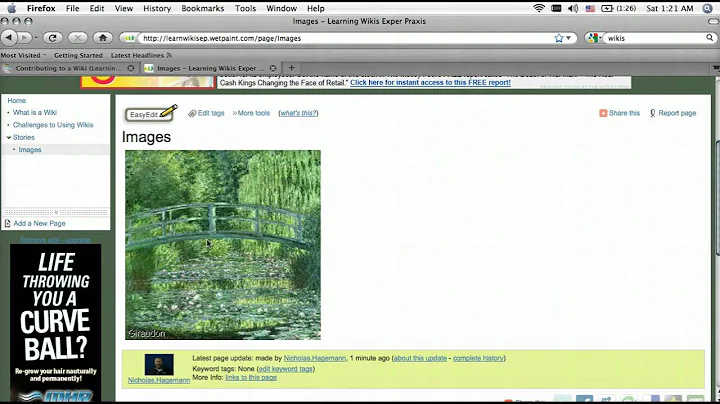
Task: Open the Tools menu
Action: tap(245, 8)
